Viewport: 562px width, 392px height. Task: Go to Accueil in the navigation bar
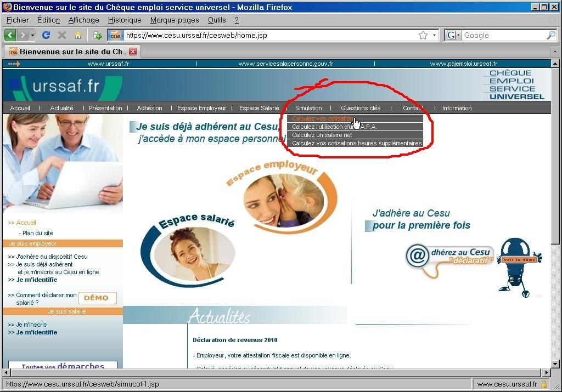tap(20, 108)
